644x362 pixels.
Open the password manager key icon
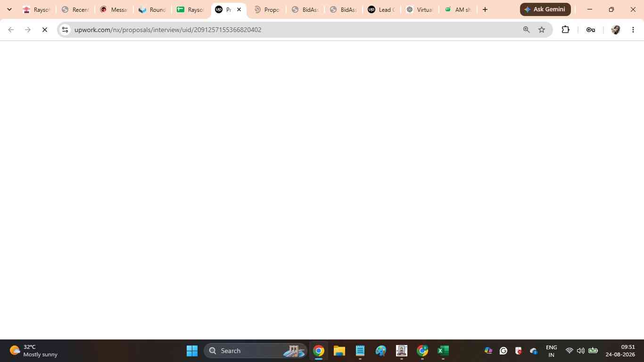(590, 30)
